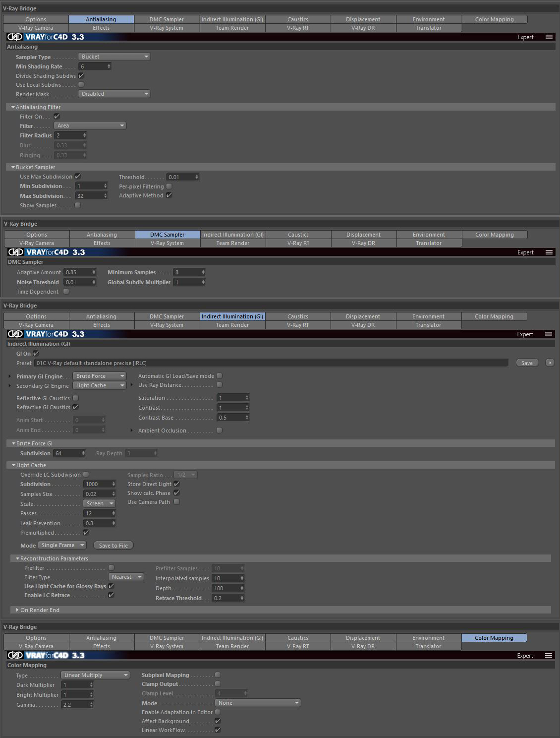Open V-Ray Camera tab in Indirect Illumination panel
The width and height of the screenshot is (560, 738).
click(x=36, y=325)
